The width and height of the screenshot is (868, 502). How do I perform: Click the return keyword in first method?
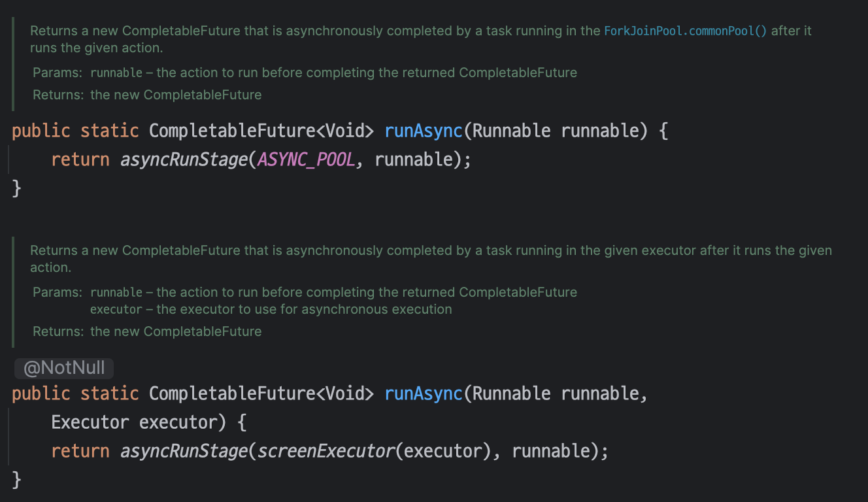tap(80, 159)
